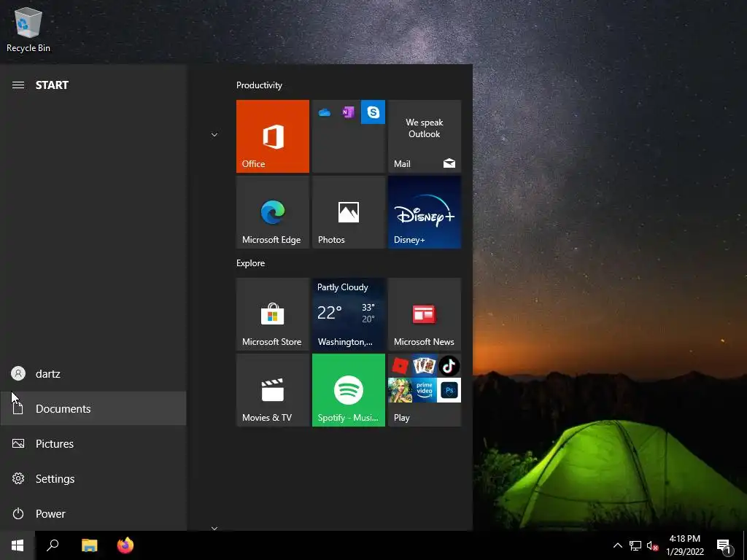Viewport: 747px width, 560px height.
Task: Open Pictures from Start sidebar
Action: 93,444
